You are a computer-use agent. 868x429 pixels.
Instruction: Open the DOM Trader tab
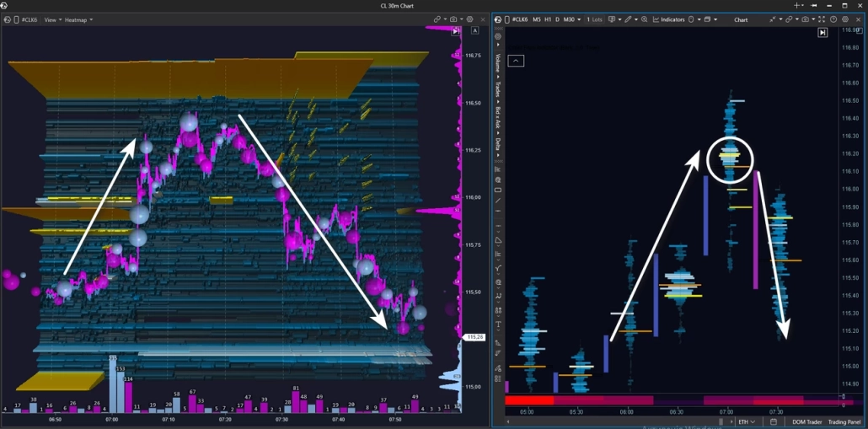(806, 421)
